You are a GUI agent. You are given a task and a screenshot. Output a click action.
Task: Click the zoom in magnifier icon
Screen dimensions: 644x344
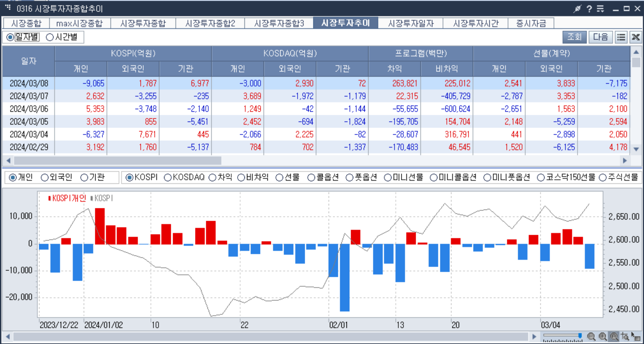[x=603, y=337]
